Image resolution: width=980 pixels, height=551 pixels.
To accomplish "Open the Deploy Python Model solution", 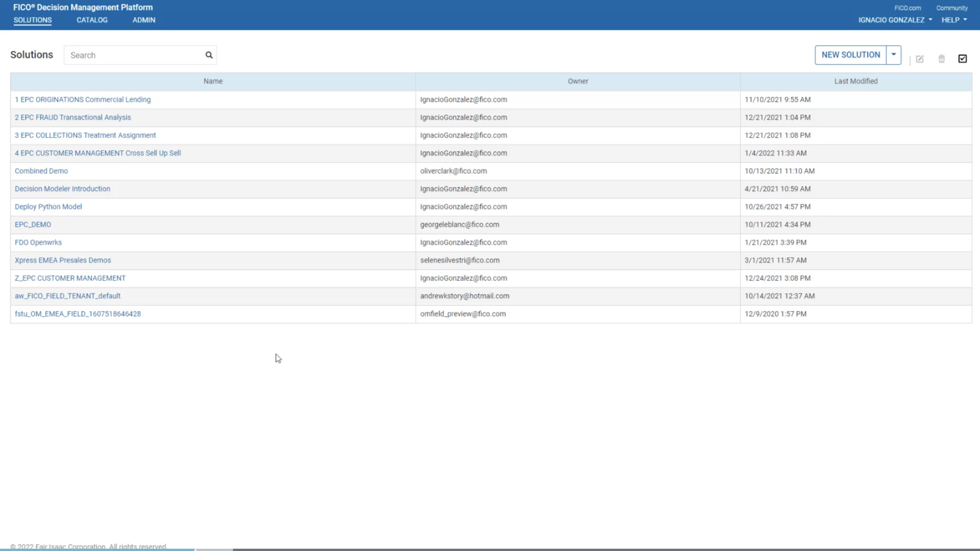I will coord(48,207).
